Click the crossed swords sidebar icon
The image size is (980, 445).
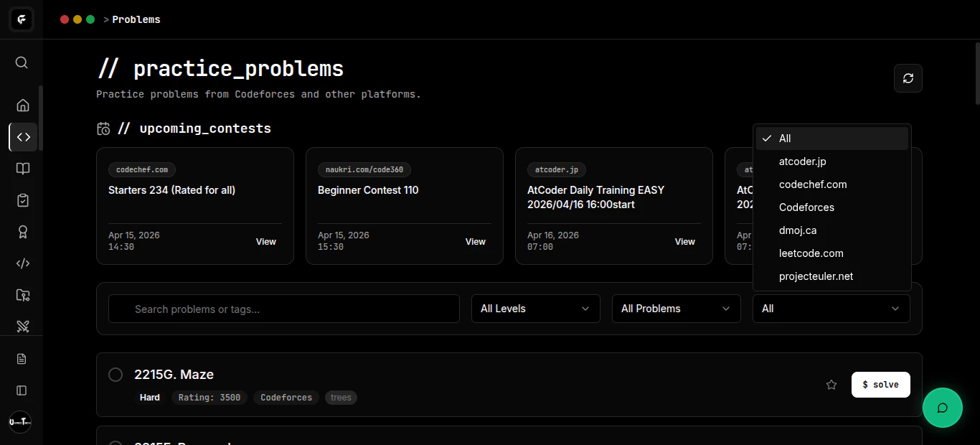23,327
